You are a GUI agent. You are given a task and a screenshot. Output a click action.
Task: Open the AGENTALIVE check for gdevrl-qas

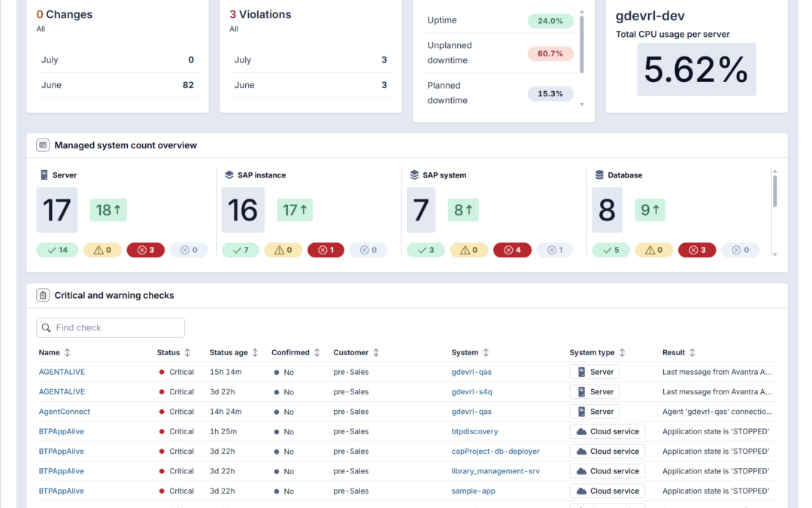[x=62, y=372]
